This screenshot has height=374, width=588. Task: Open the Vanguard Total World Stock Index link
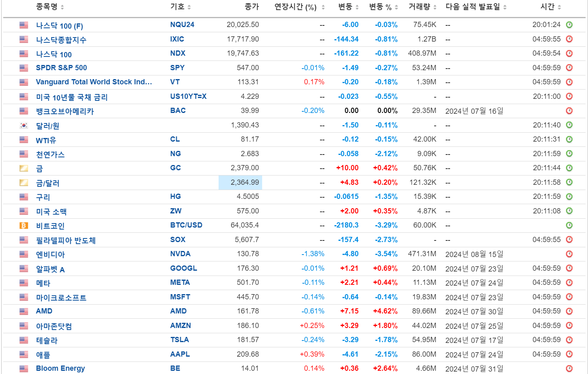(94, 82)
